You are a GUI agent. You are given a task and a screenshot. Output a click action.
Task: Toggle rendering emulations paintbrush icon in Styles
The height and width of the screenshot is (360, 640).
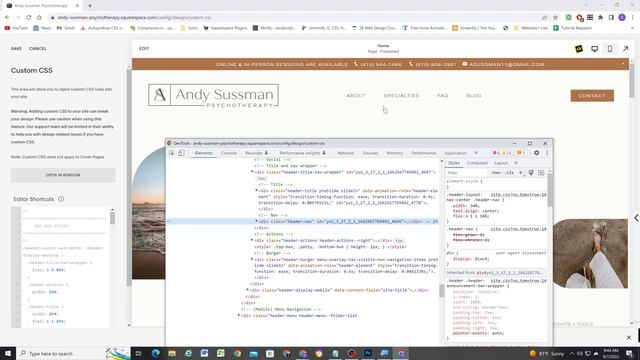(531, 173)
